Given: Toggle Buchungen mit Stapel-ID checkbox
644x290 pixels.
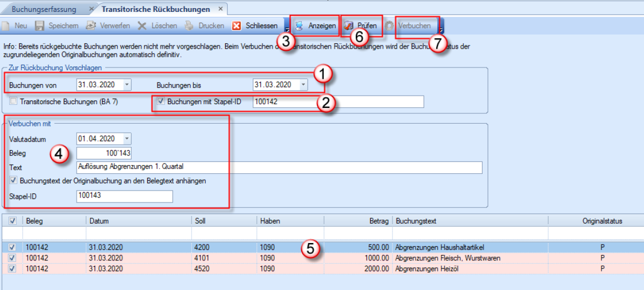Looking at the screenshot, I should pyautogui.click(x=161, y=102).
